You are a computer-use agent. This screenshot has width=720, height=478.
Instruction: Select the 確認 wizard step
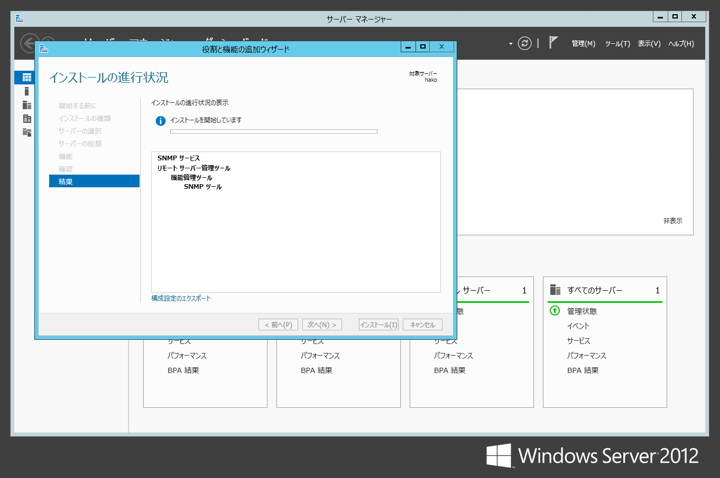point(66,169)
